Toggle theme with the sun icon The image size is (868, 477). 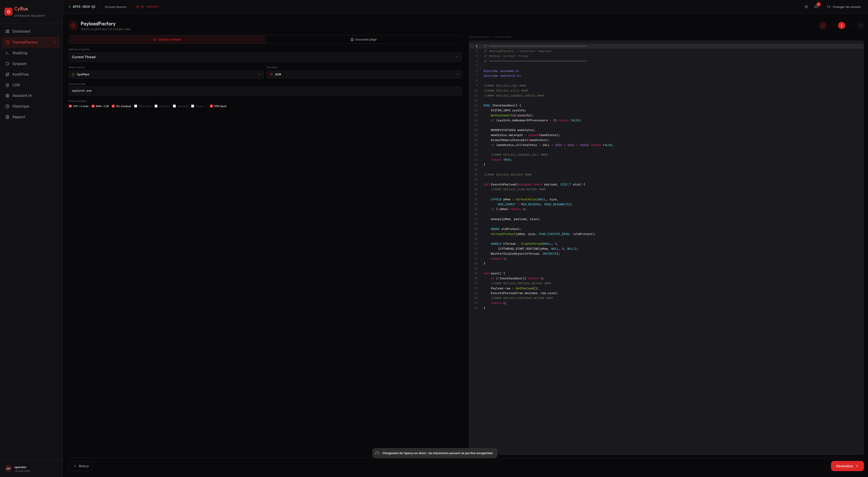click(x=806, y=7)
